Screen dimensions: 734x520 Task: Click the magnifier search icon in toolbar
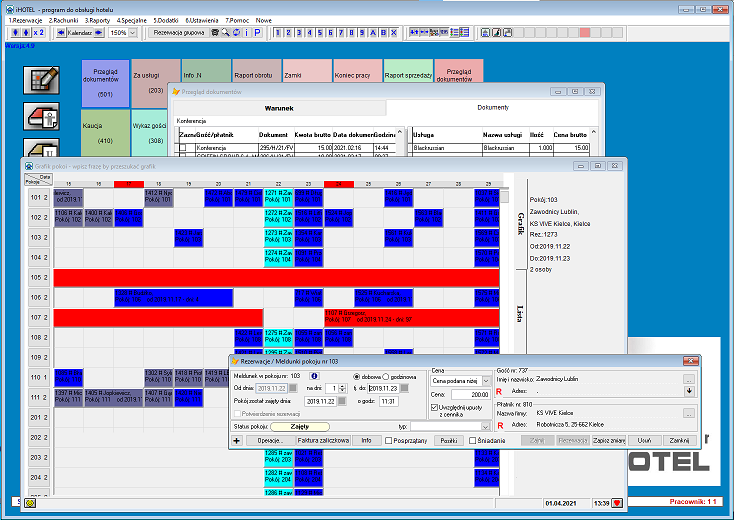(225, 32)
